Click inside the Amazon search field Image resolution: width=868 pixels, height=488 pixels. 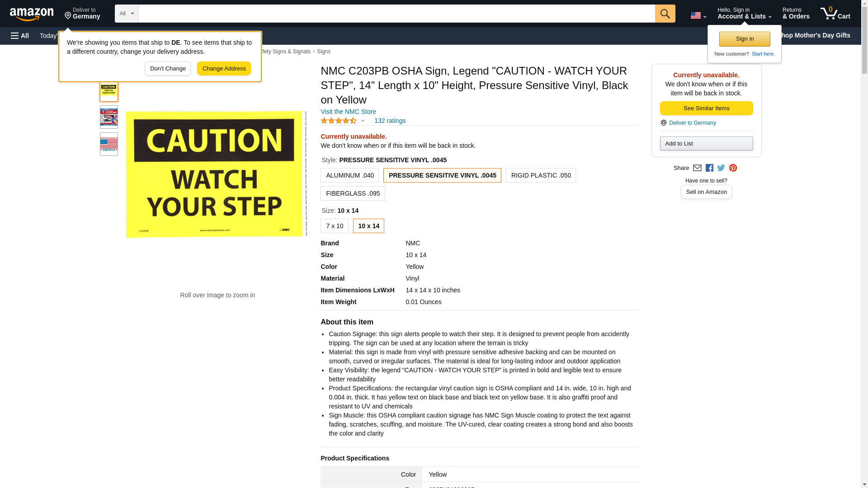click(396, 14)
